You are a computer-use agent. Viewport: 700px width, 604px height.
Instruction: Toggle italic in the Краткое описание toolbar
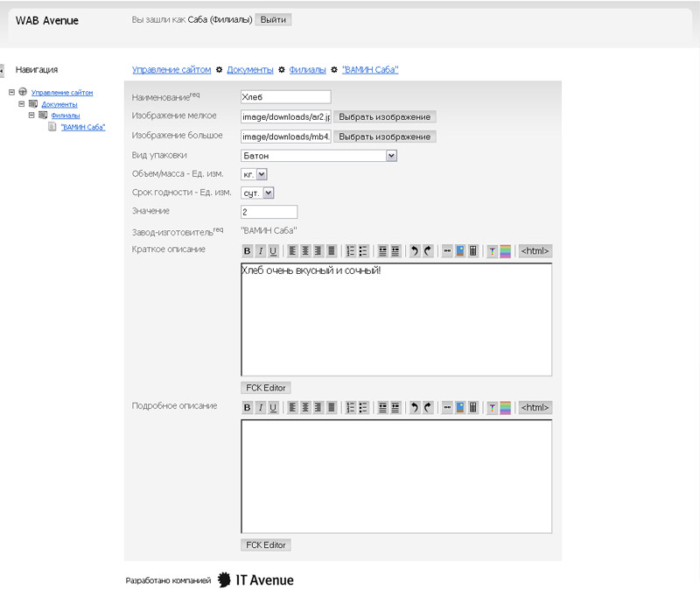(x=260, y=251)
